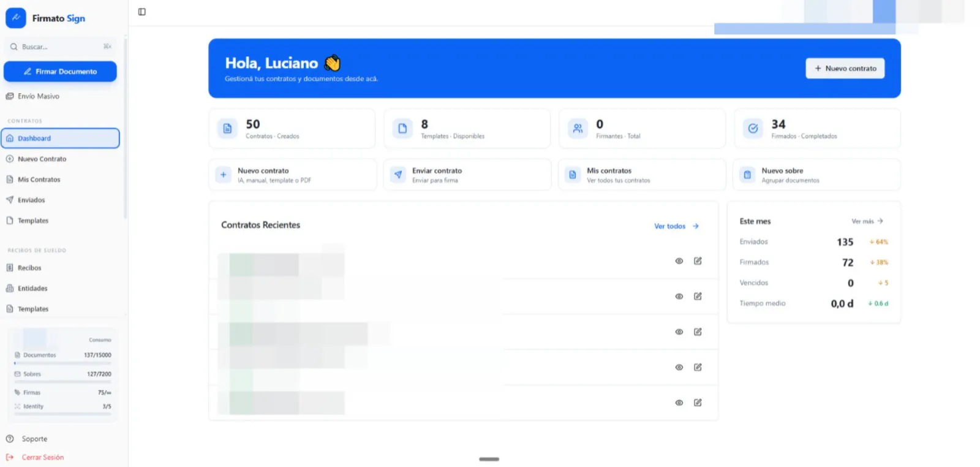Click the Firmar Documento button
Viewport: 980px width, 467px height.
60,72
